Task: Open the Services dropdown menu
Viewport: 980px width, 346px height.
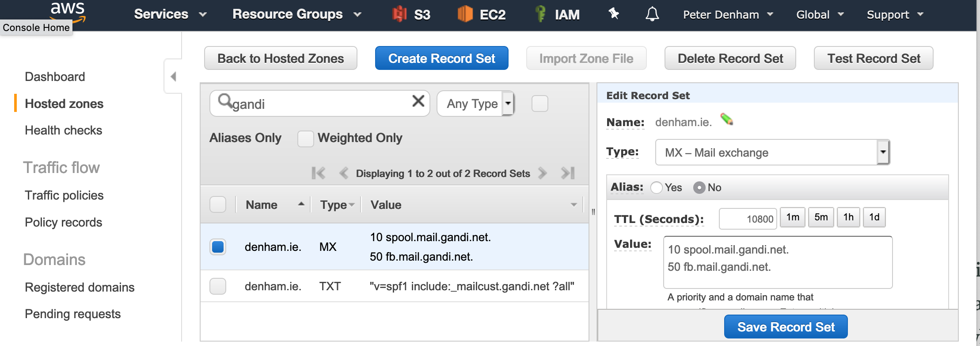Action: [x=170, y=14]
